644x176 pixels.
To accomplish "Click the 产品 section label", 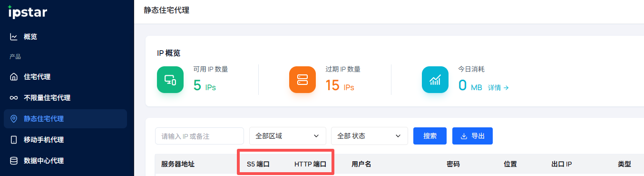I will pyautogui.click(x=15, y=57).
